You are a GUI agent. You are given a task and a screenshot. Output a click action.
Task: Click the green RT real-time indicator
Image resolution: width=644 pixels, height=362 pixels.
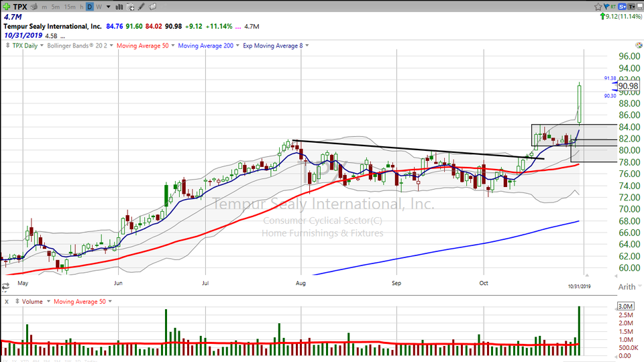(613, 7)
